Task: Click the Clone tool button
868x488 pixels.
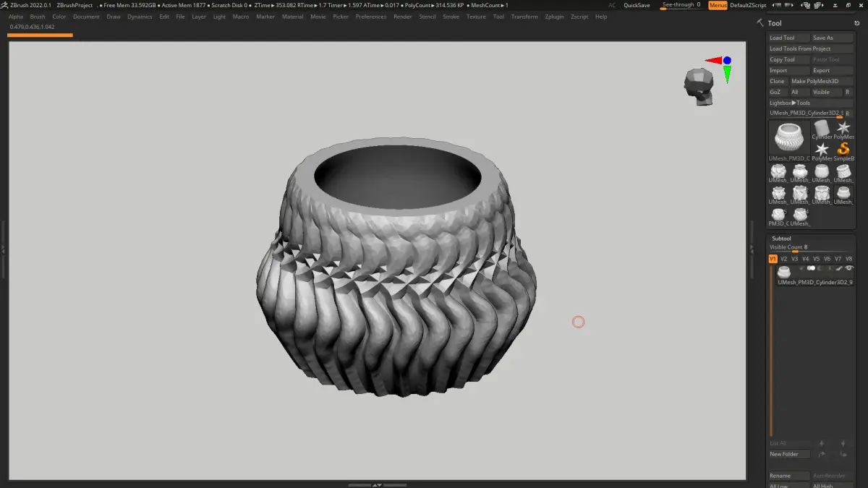Action: (778, 81)
